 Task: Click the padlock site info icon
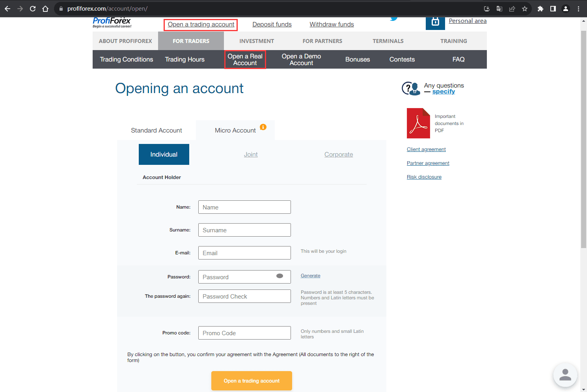coord(61,9)
